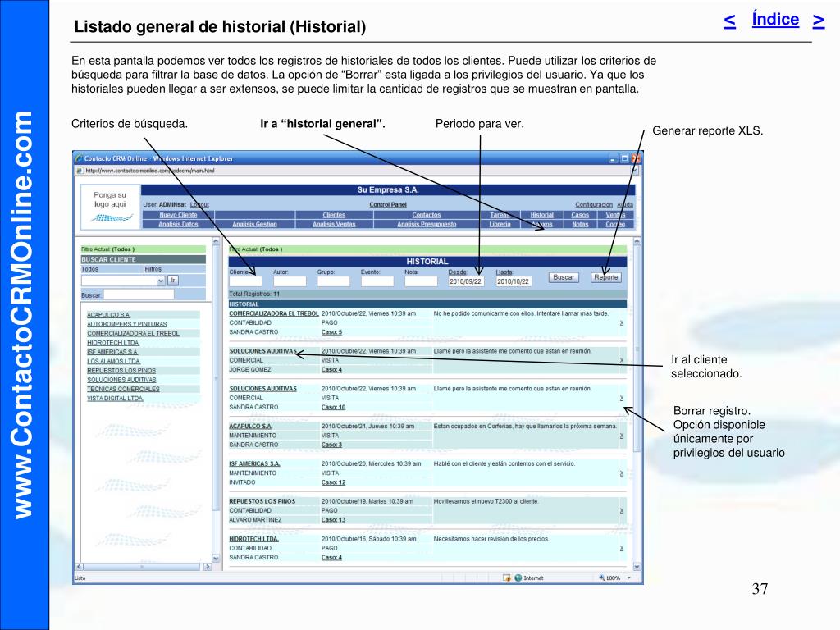
Task: Open the Contactos menu item
Action: (427, 215)
